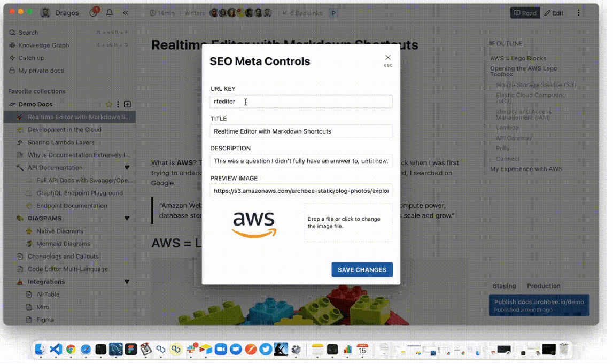The width and height of the screenshot is (613, 364).
Task: Click the AWS preview image thumbnail
Action: click(x=254, y=224)
